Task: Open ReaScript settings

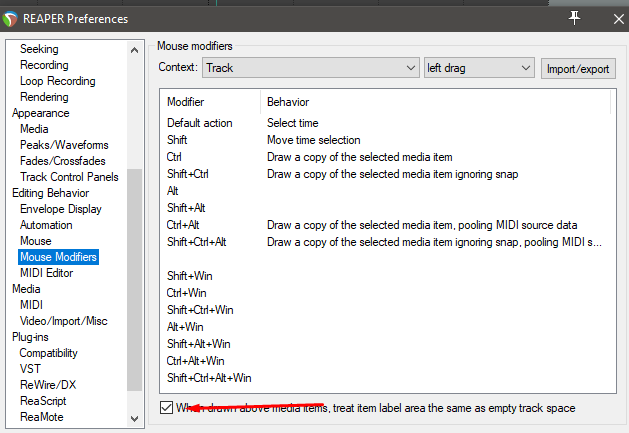Action: pos(43,401)
